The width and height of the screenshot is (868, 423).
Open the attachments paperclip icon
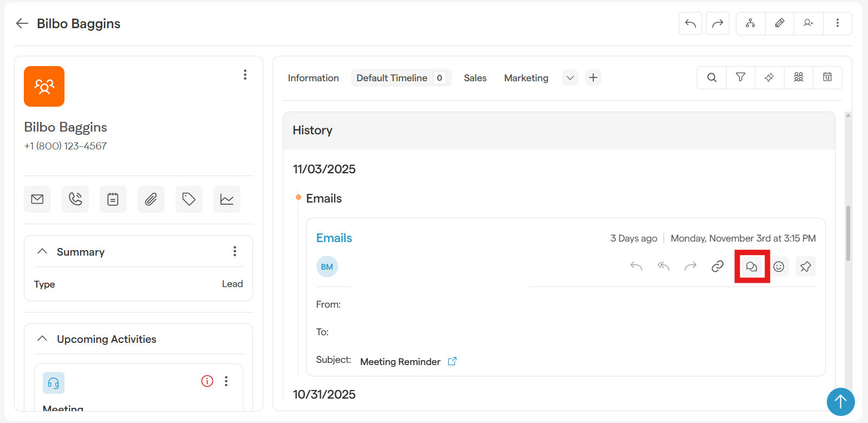(x=151, y=199)
